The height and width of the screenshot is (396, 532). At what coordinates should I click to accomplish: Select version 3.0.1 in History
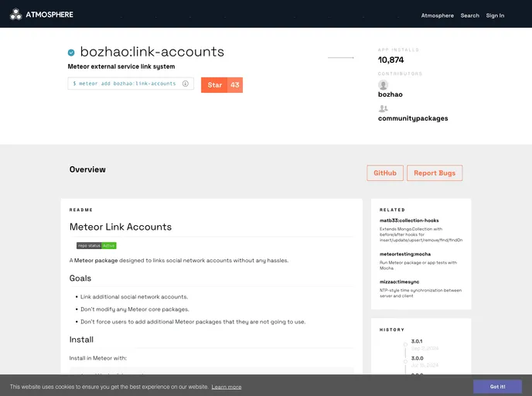417,341
